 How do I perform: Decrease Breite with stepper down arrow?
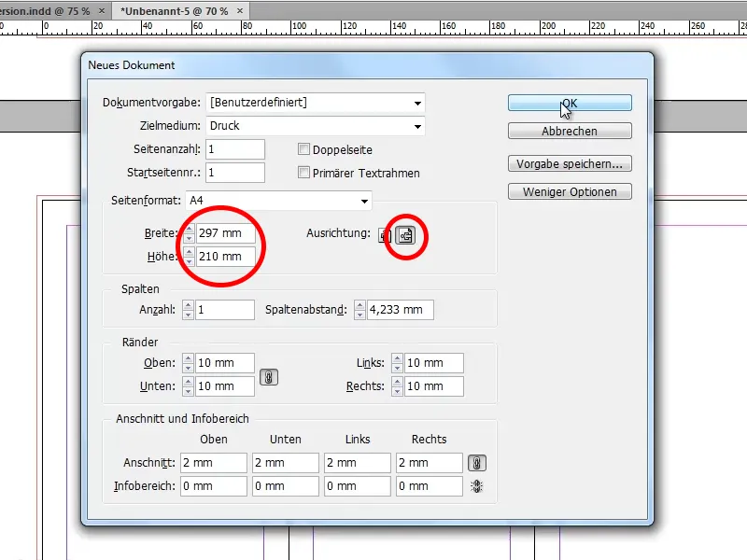(190, 238)
